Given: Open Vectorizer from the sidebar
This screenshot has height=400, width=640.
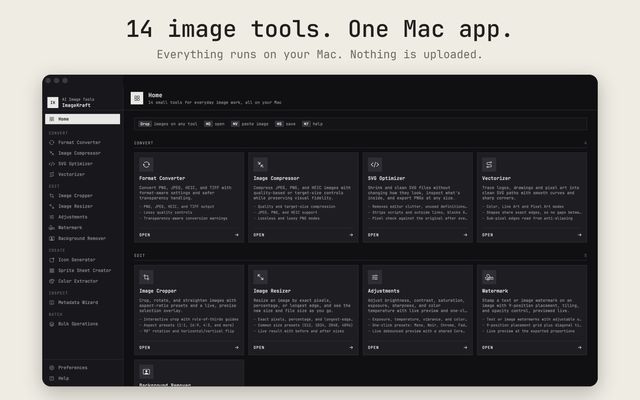Looking at the screenshot, I should click(x=82, y=174).
